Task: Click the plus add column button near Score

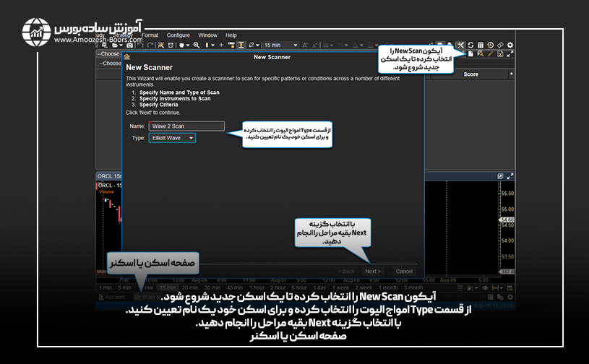Action: point(511,74)
